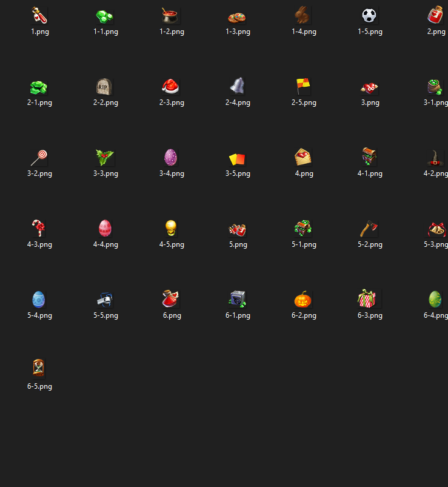Click the filename label 5-2.png
This screenshot has height=487, width=448.
point(370,245)
